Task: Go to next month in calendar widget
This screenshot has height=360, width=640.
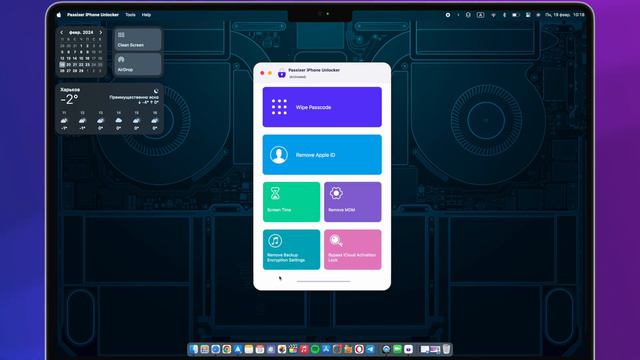Action: click(101, 32)
